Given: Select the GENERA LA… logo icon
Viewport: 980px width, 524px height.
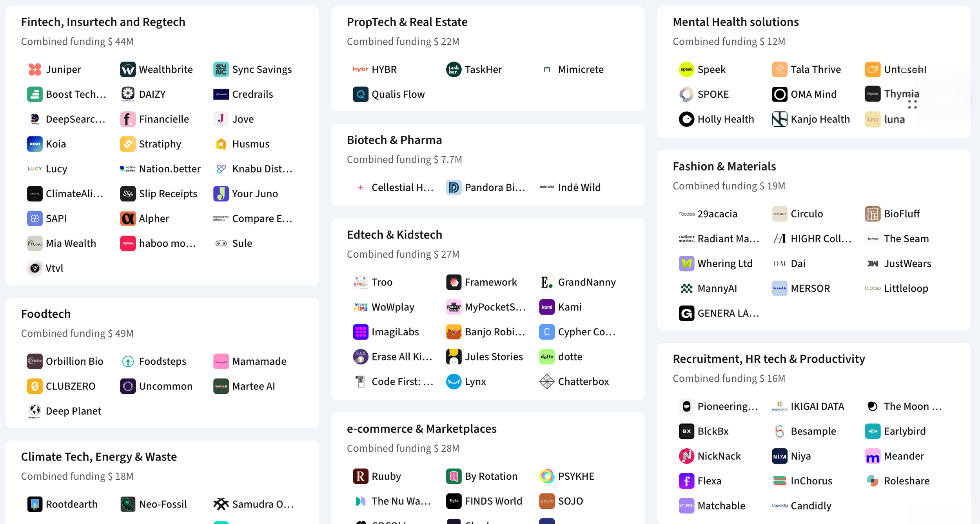Looking at the screenshot, I should (686, 313).
